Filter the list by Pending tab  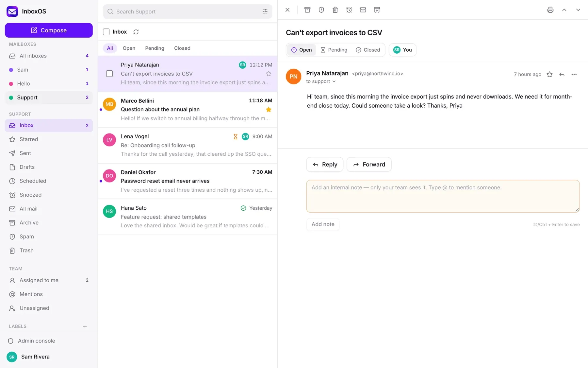[155, 48]
